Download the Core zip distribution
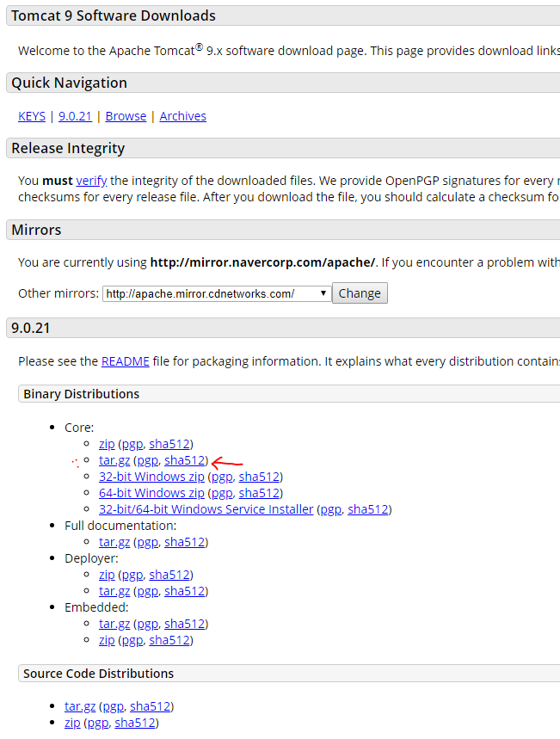This screenshot has width=560, height=739. tap(107, 444)
